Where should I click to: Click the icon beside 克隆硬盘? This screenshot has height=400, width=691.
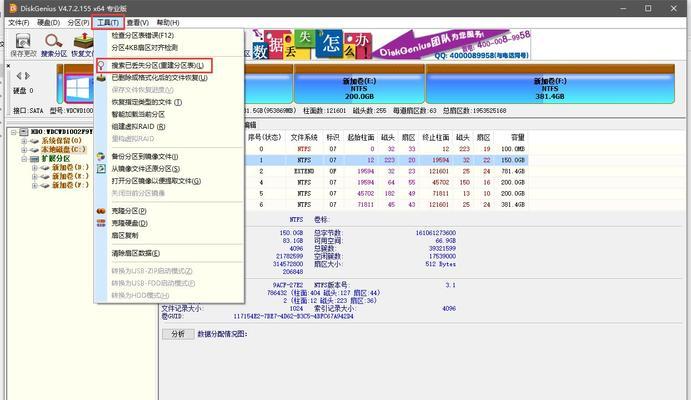pos(101,223)
